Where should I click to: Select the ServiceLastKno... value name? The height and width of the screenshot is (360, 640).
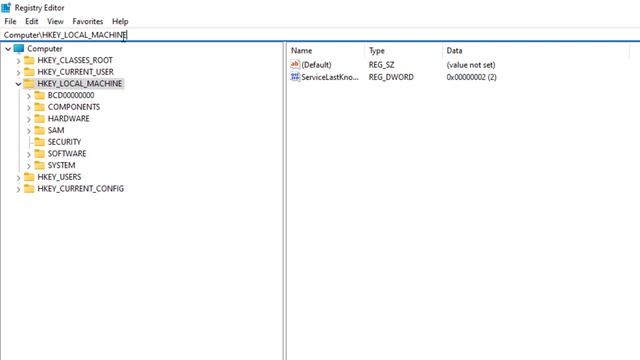tap(330, 77)
